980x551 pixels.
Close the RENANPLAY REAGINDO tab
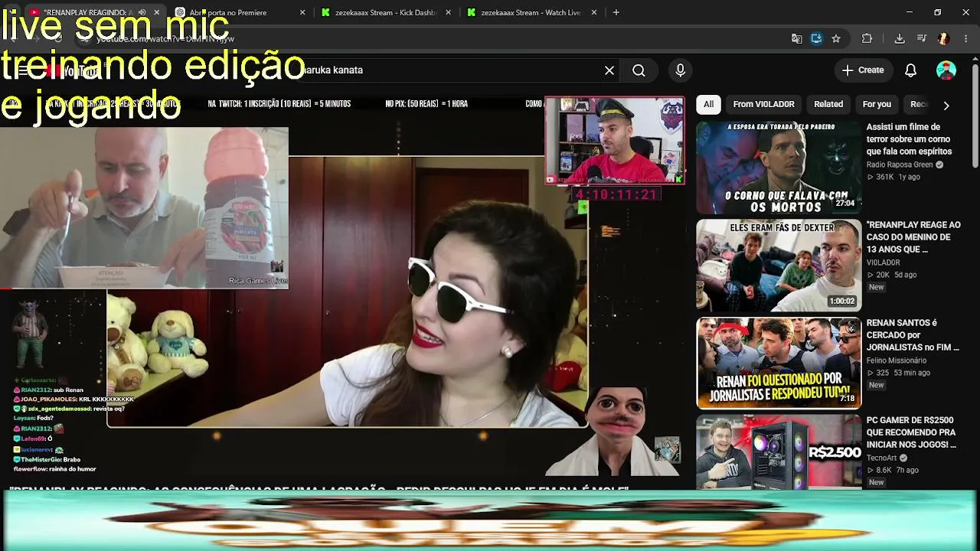[x=157, y=12]
